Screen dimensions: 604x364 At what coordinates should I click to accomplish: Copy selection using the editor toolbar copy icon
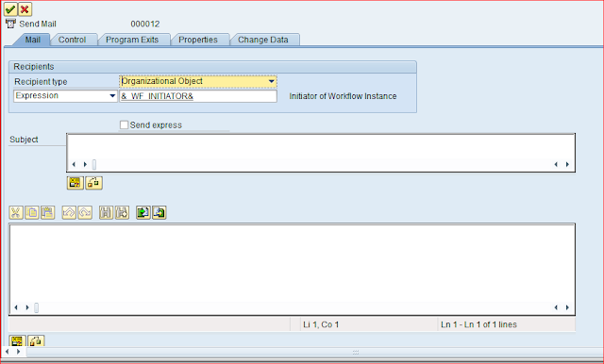32,212
